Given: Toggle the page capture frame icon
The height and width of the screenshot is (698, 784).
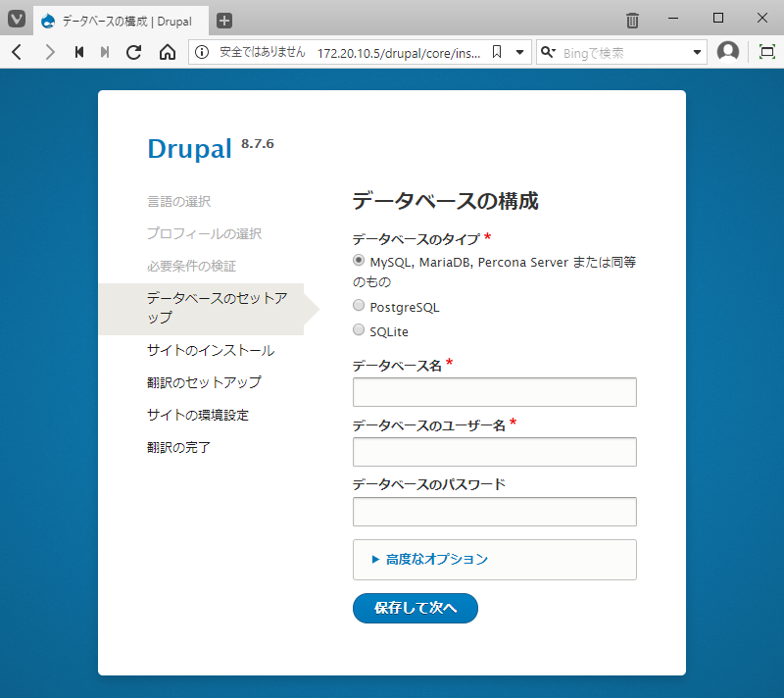Looking at the screenshot, I should pyautogui.click(x=767, y=52).
